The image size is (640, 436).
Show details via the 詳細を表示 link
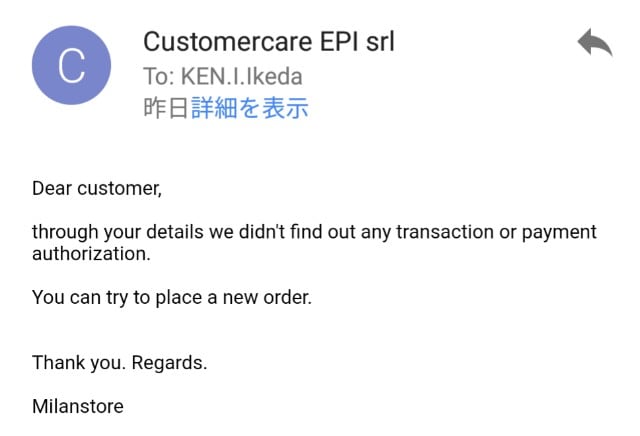(x=250, y=108)
